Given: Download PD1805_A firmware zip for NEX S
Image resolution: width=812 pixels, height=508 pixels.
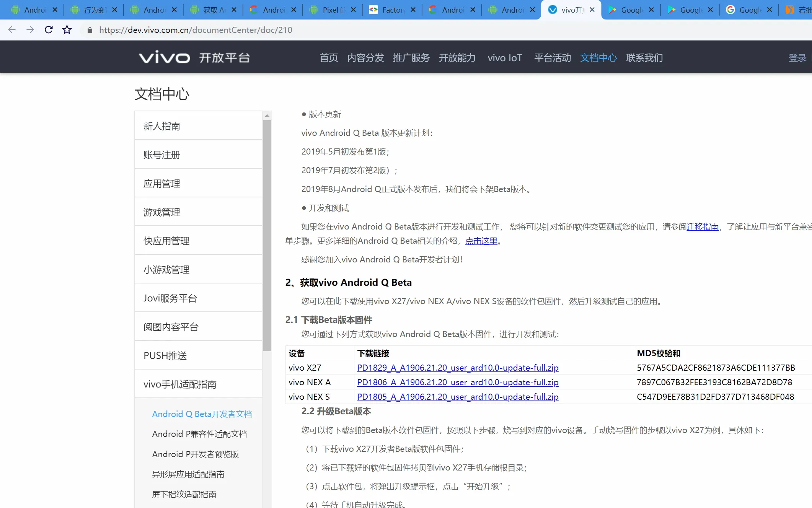Looking at the screenshot, I should click(458, 397).
